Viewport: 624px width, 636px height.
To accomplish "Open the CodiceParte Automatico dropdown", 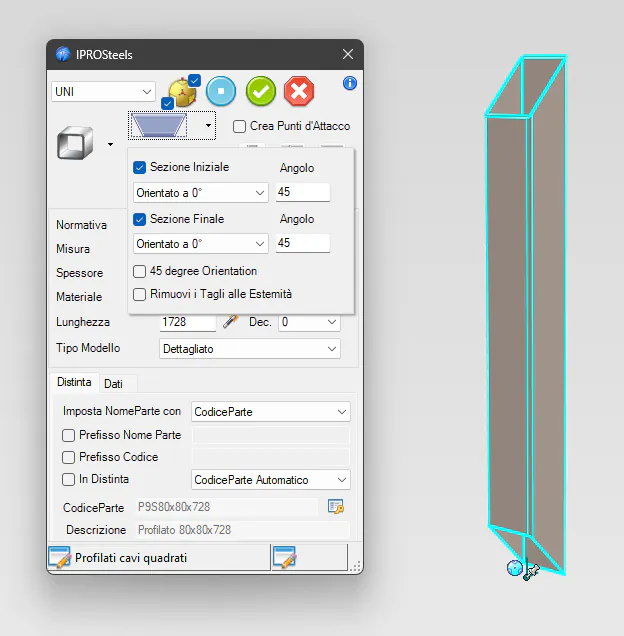I will (x=270, y=480).
